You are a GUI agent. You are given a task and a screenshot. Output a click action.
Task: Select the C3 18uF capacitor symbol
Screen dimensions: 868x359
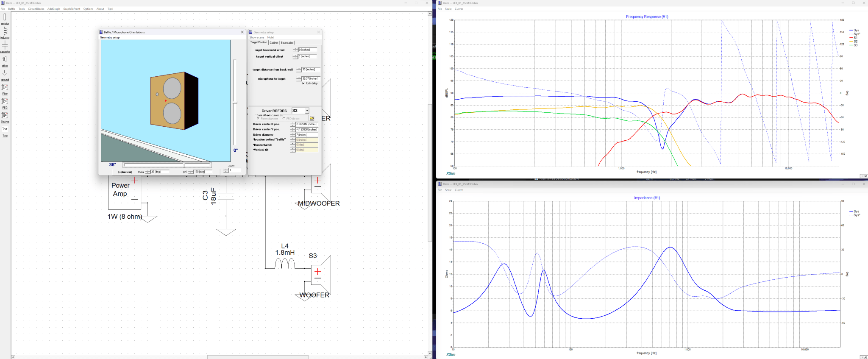(226, 196)
